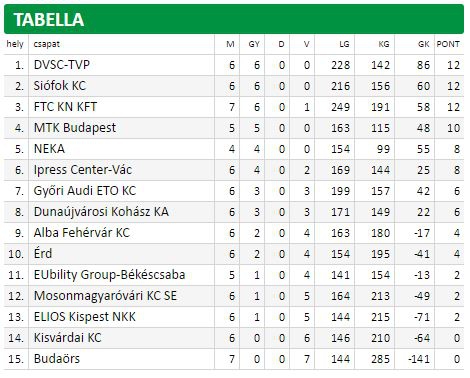Click Dunaújvárosi Kohász KA team name
Image resolution: width=470 pixels, height=378 pixels.
[101, 212]
